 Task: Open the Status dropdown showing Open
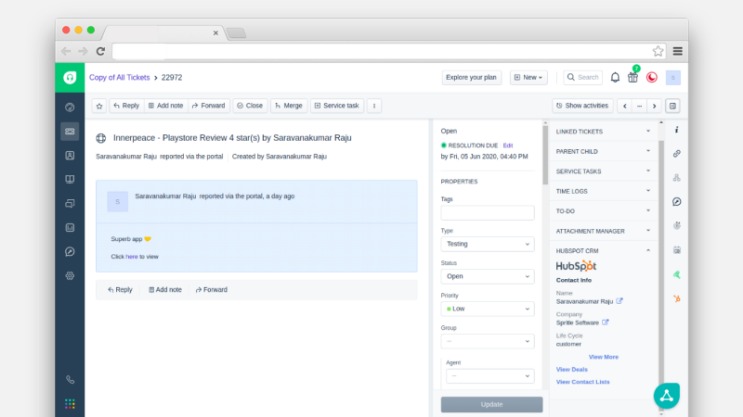[x=487, y=276]
